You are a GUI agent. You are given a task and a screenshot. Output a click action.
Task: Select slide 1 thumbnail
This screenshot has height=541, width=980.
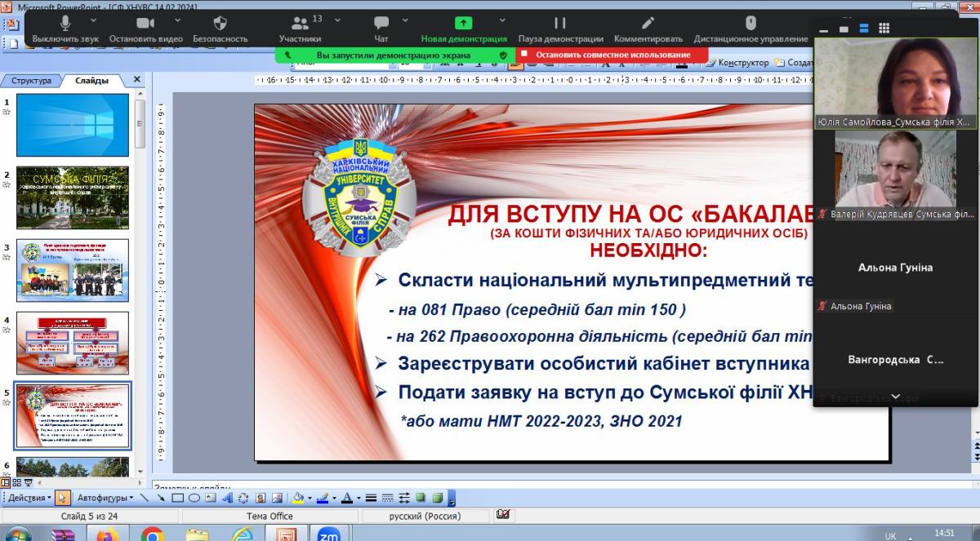[x=73, y=125]
